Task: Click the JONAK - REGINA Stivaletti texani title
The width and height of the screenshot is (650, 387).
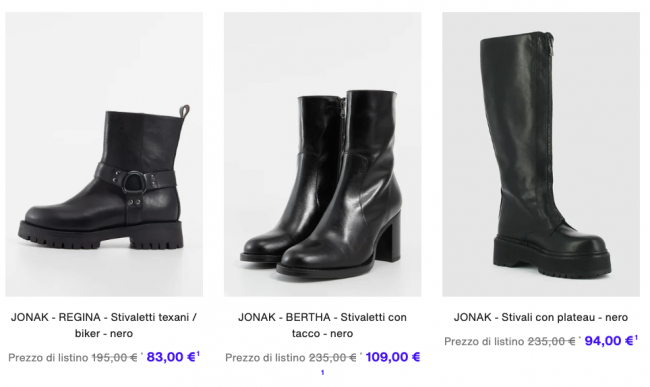Action: tap(104, 325)
